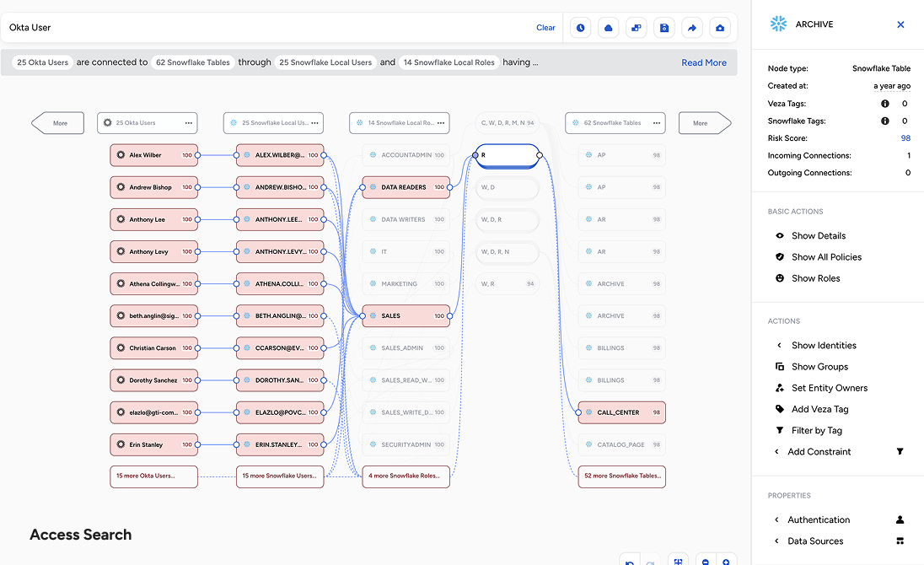924x565 pixels.
Task: Click the 62 Snowflake Tables summary chip
Action: [193, 62]
